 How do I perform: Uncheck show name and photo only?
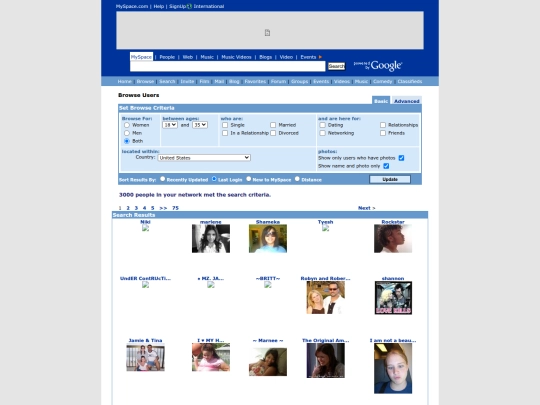pyautogui.click(x=386, y=166)
